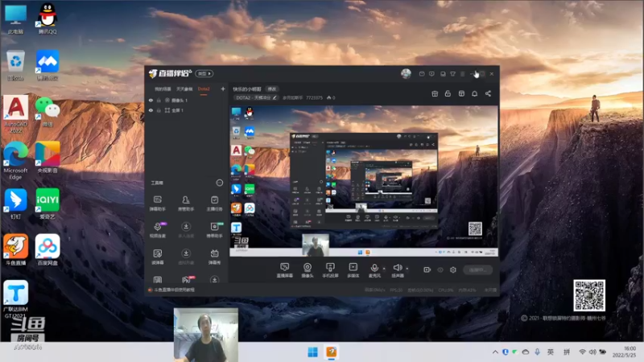Click 斗鱼 app icon on taskbar
Image resolution: width=644 pixels, height=362 pixels.
pyautogui.click(x=332, y=352)
